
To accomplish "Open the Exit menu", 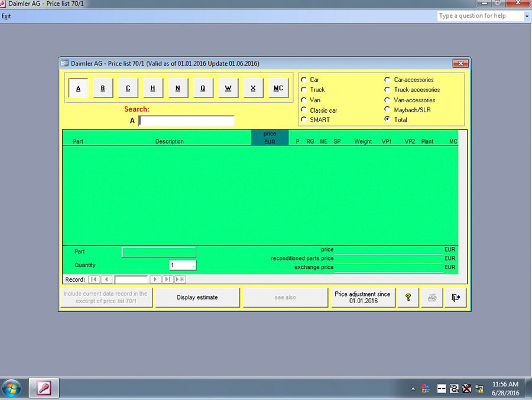I will [x=6, y=16].
